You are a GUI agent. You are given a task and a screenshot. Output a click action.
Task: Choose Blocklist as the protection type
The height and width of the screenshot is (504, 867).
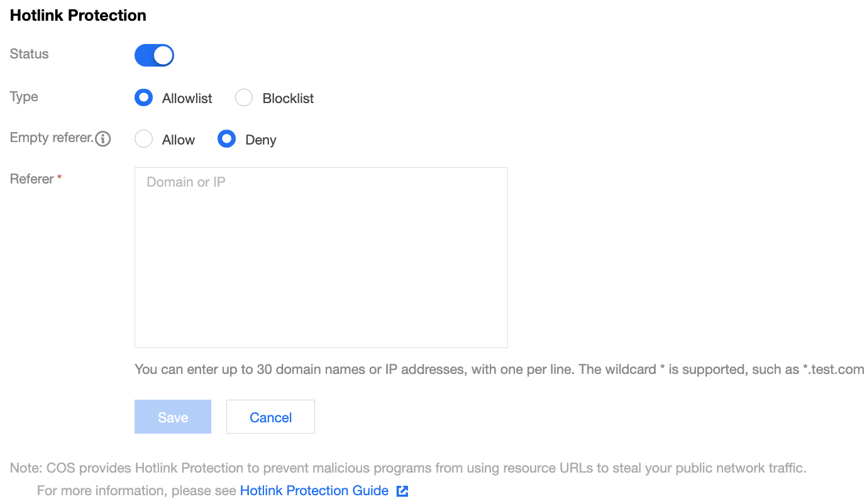(275, 98)
